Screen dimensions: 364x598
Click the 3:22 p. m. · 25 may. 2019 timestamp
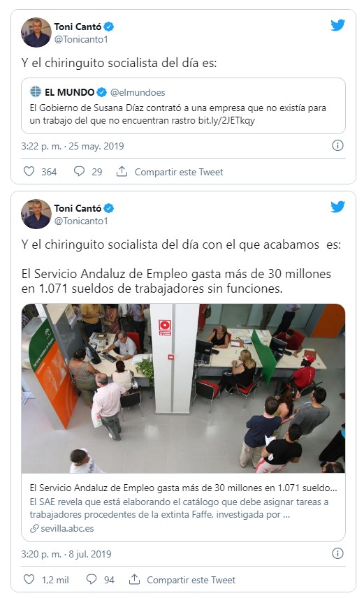click(x=73, y=146)
